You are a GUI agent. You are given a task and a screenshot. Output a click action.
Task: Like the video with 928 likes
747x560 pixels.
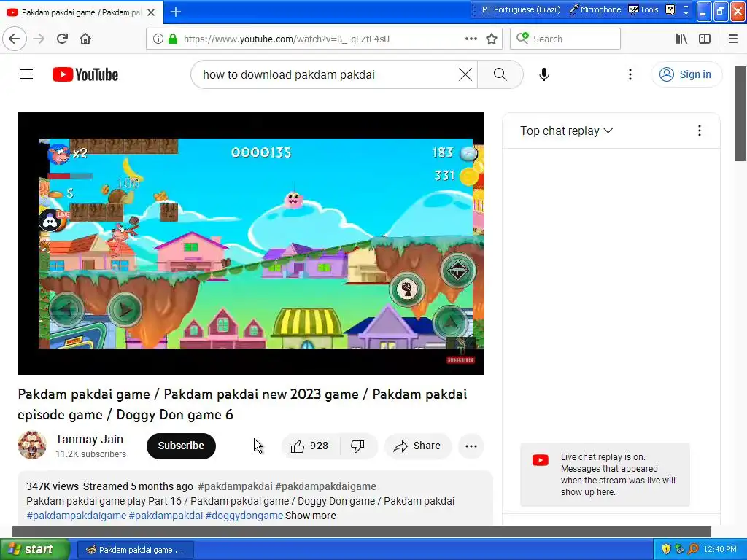coord(309,446)
